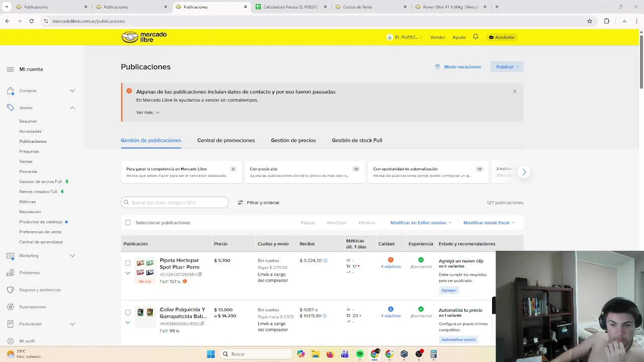Viewport: 644px width, 362px height.
Task: Open info icon beside $ 3.324,30
Action: 325,260
